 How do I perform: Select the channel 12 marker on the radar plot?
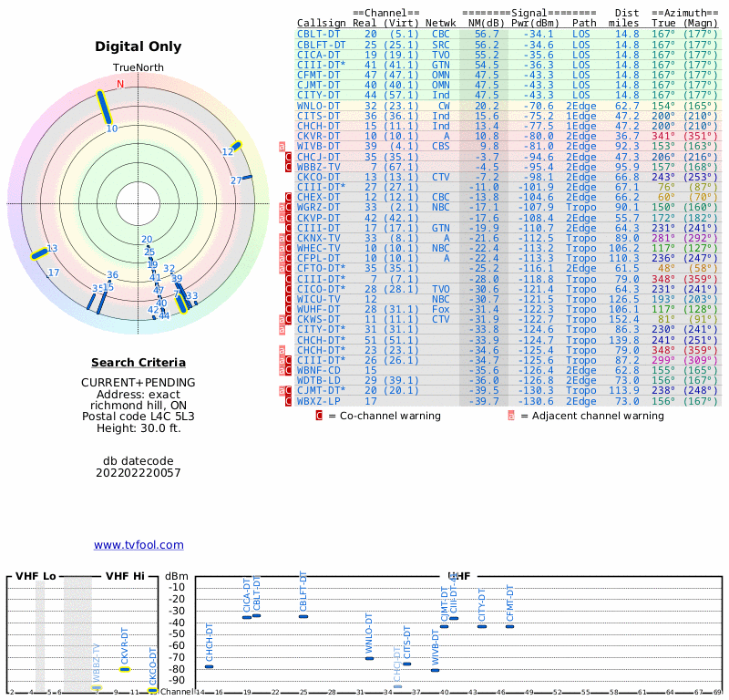pyautogui.click(x=235, y=146)
